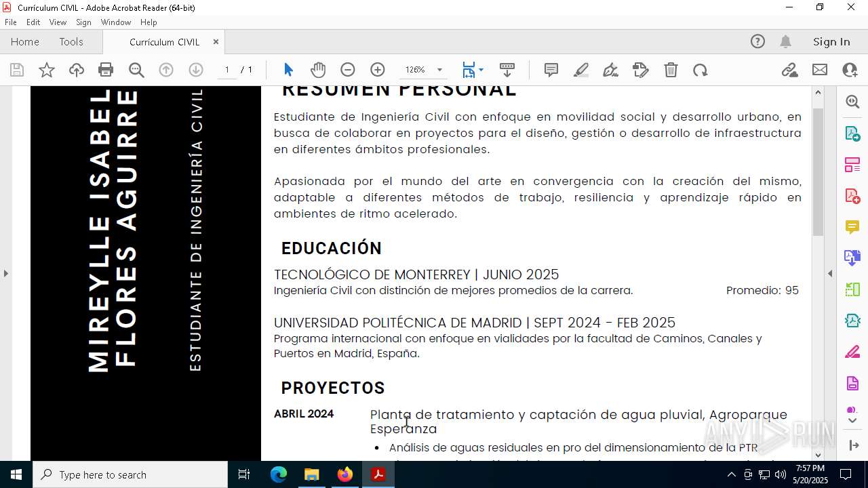Image resolution: width=868 pixels, height=488 pixels.
Task: Send the file by email envelope icon
Action: pos(820,70)
